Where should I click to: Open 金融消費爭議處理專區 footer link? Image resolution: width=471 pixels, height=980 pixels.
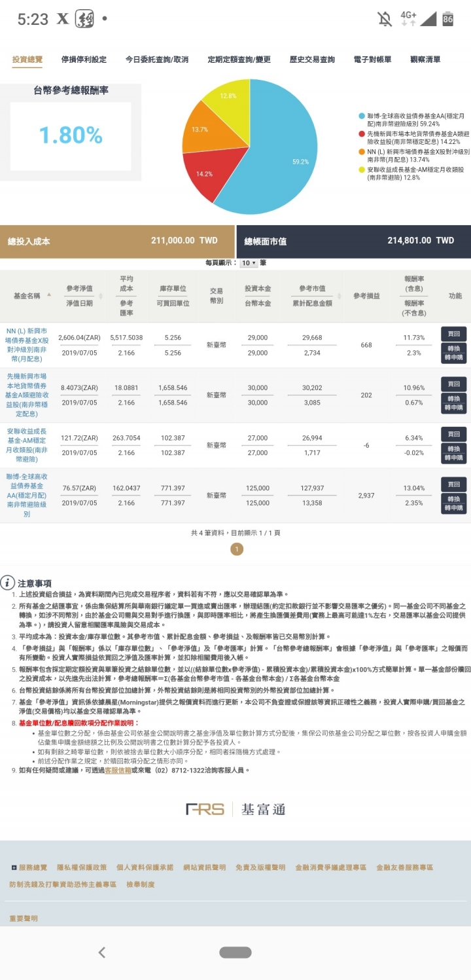(331, 867)
